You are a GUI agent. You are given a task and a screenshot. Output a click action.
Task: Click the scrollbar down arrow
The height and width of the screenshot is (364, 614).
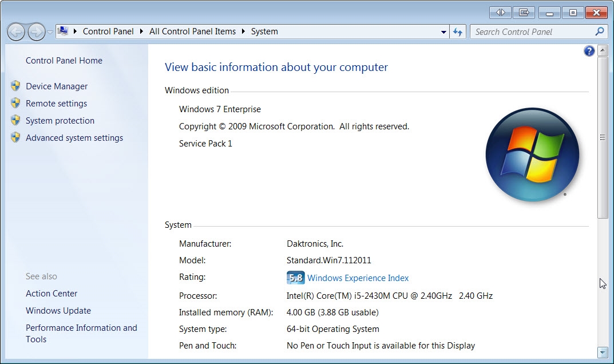coord(603,353)
